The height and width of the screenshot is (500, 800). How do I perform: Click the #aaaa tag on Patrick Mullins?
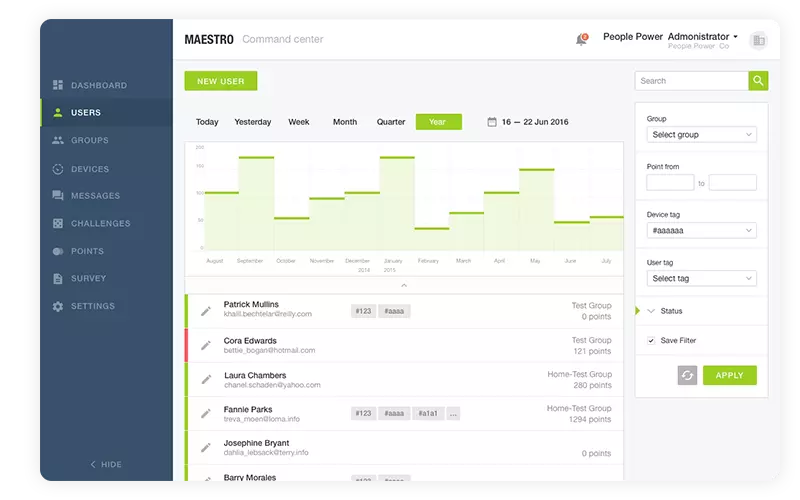tap(394, 311)
